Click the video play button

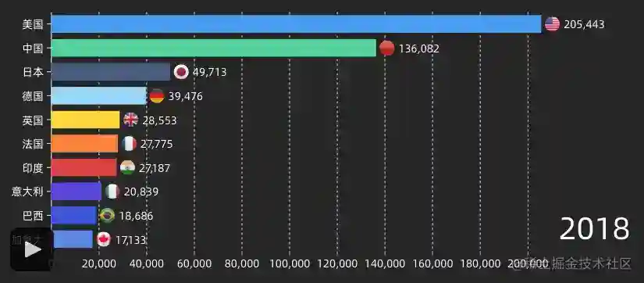click(x=32, y=249)
